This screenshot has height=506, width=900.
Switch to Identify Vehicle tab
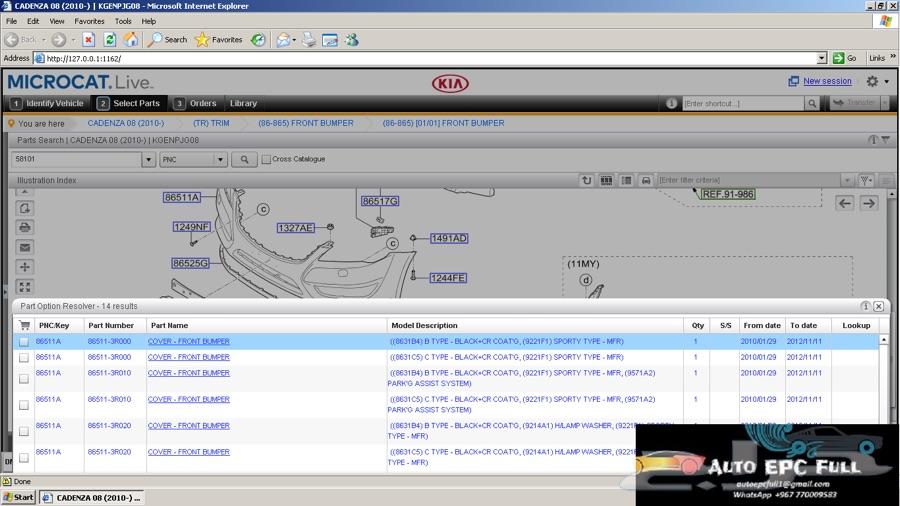pyautogui.click(x=48, y=103)
